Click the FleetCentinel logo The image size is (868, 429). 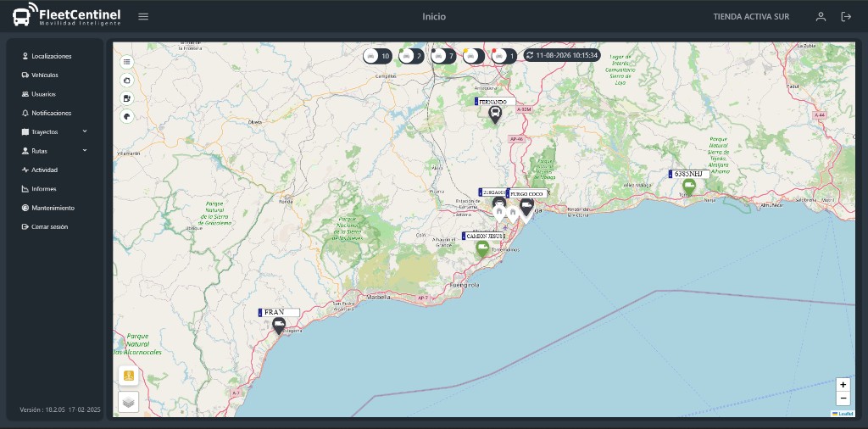pyautogui.click(x=66, y=15)
